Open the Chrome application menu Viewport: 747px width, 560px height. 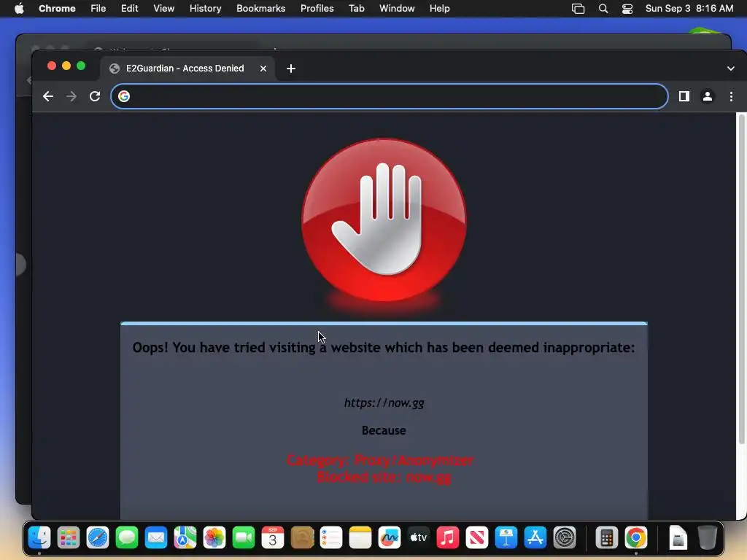click(57, 9)
